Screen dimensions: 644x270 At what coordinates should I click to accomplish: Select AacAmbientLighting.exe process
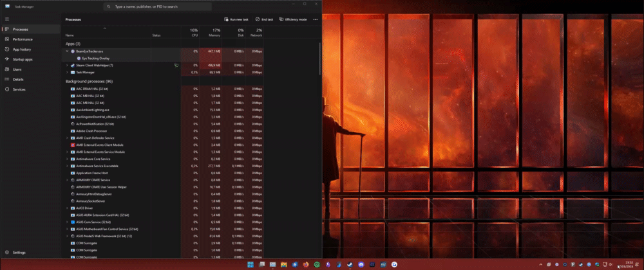(x=164, y=110)
